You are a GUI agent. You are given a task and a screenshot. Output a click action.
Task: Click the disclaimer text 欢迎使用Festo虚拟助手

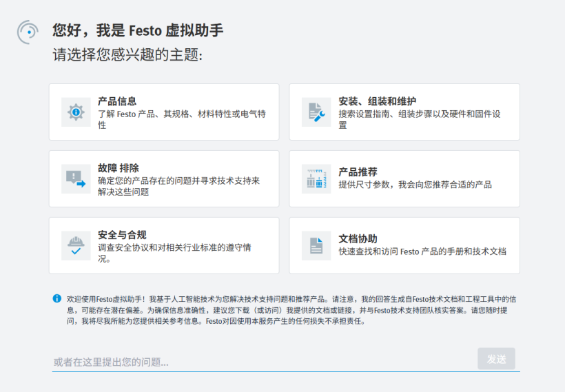tap(291, 310)
